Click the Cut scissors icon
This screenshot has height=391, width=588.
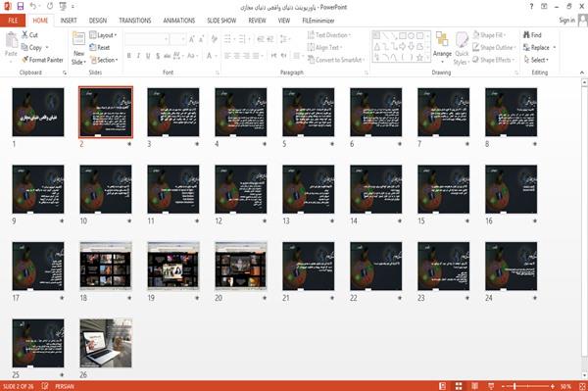click(24, 35)
